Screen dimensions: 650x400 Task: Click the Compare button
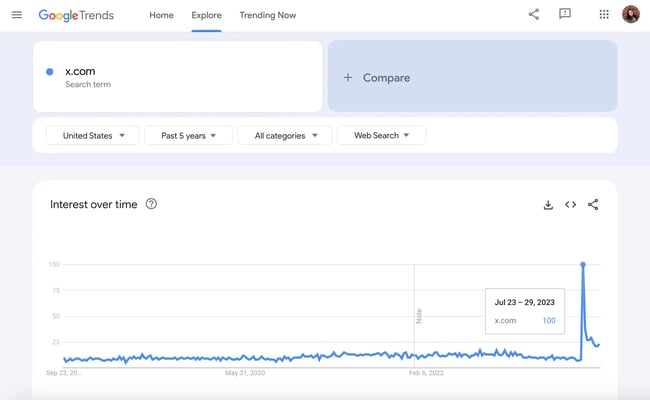coord(472,77)
